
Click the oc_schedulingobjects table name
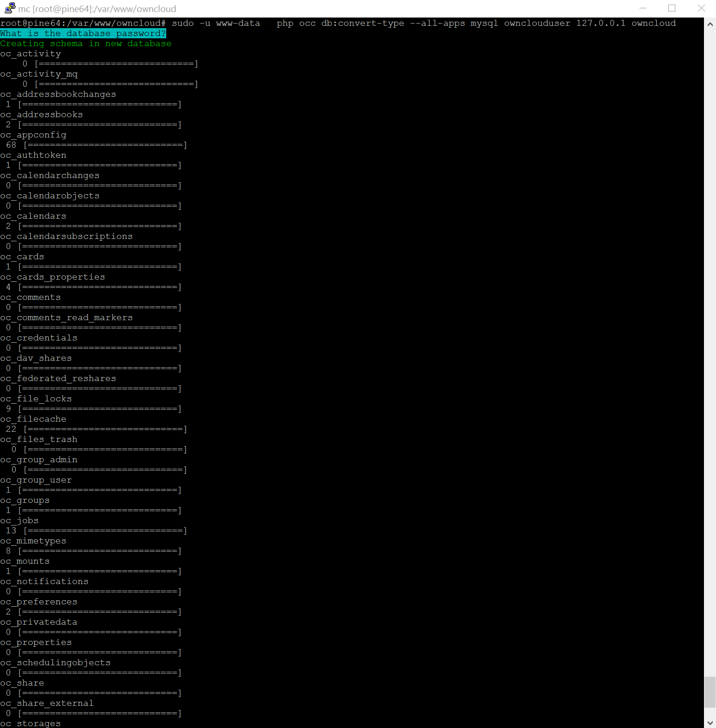click(55, 662)
